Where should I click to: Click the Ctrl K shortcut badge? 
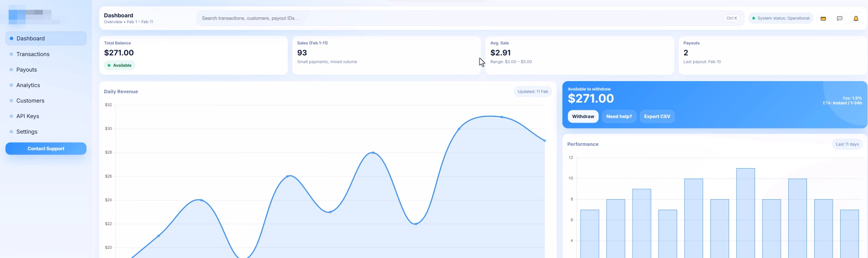click(732, 18)
